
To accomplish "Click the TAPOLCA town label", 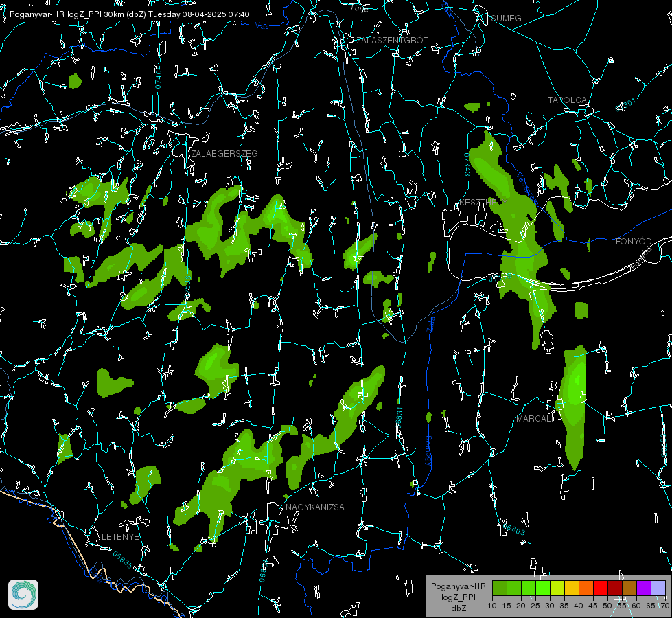I will coord(567,100).
